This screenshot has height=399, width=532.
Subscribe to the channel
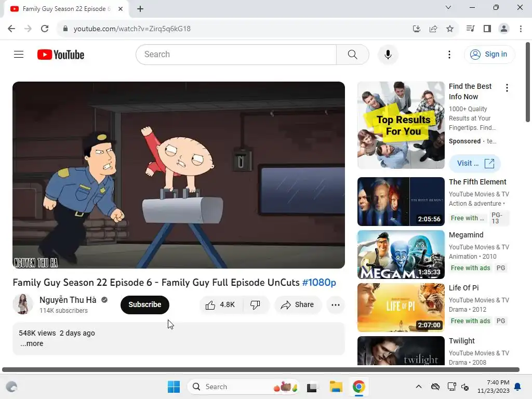point(144,304)
